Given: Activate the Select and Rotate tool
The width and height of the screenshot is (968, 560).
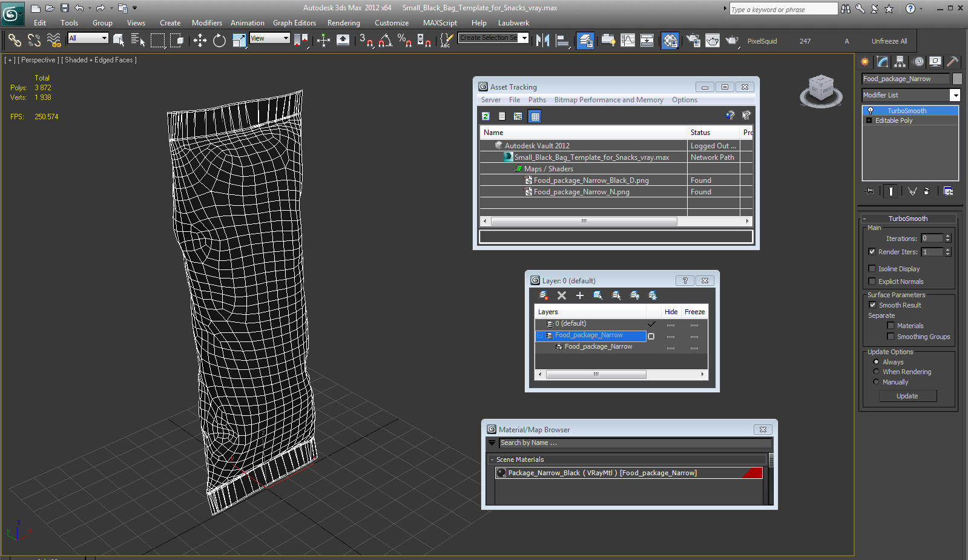Looking at the screenshot, I should [219, 41].
